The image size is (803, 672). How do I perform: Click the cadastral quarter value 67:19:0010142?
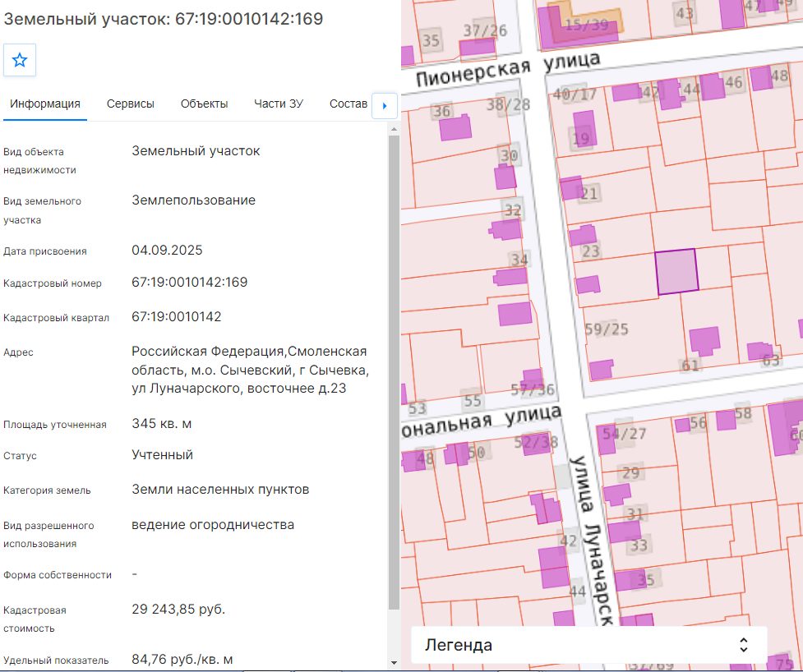tap(176, 317)
